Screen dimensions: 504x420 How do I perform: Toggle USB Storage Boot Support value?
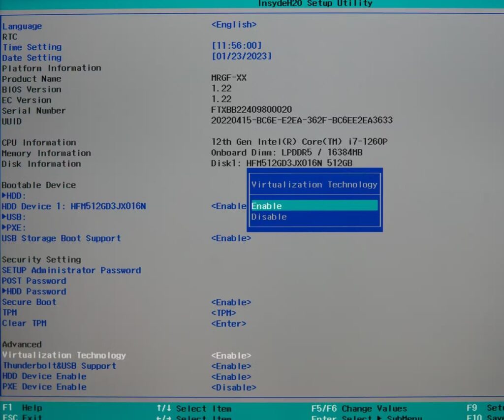coord(231,238)
